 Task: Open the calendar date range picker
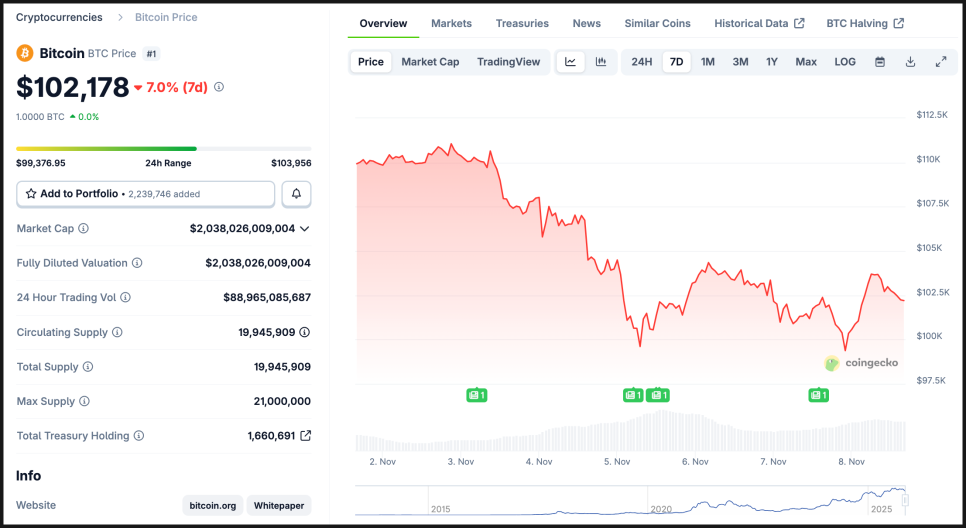(880, 62)
